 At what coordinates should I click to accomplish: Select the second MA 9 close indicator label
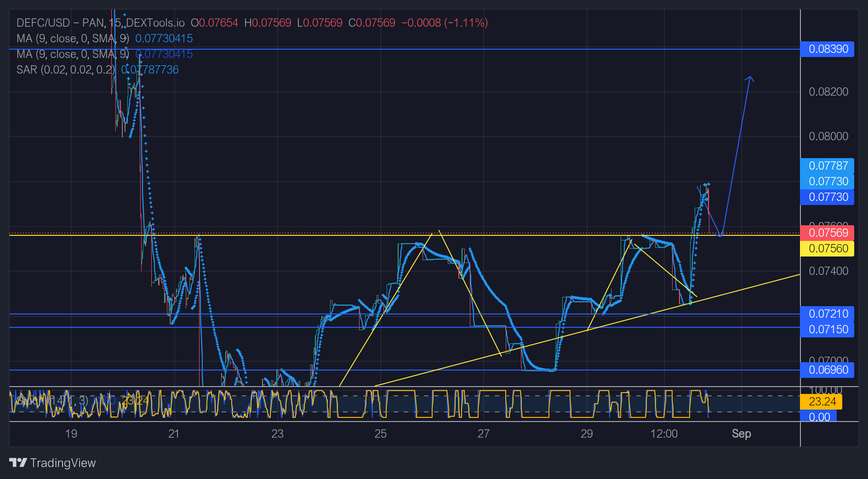coord(73,54)
